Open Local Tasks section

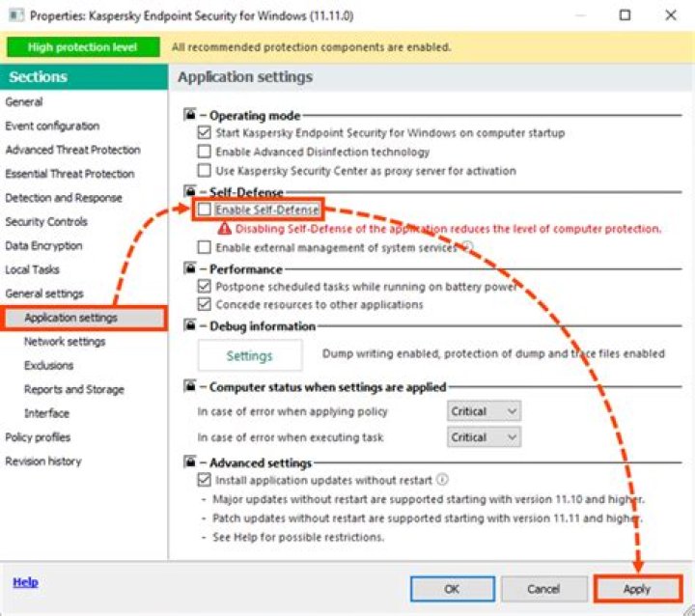(x=32, y=269)
